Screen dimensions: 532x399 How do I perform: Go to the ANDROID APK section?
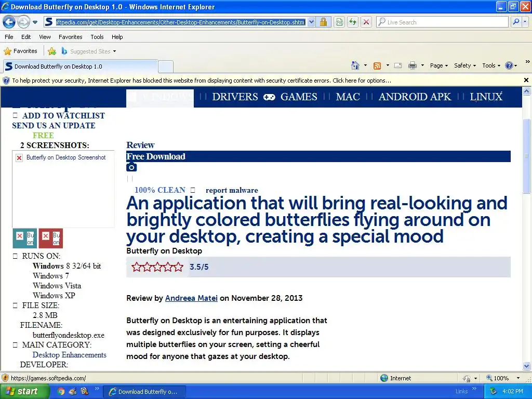(x=415, y=97)
